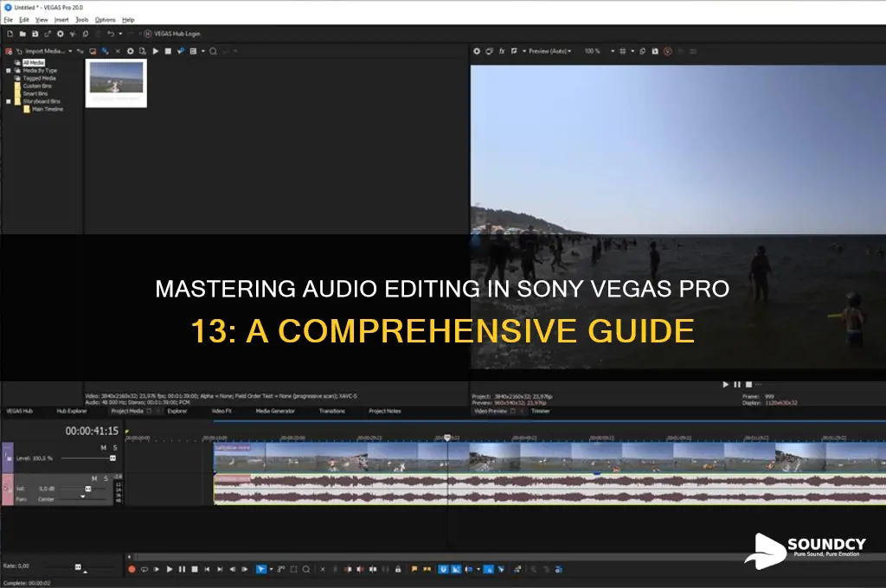
Task: Save the project using the disk icon
Action: tap(35, 34)
